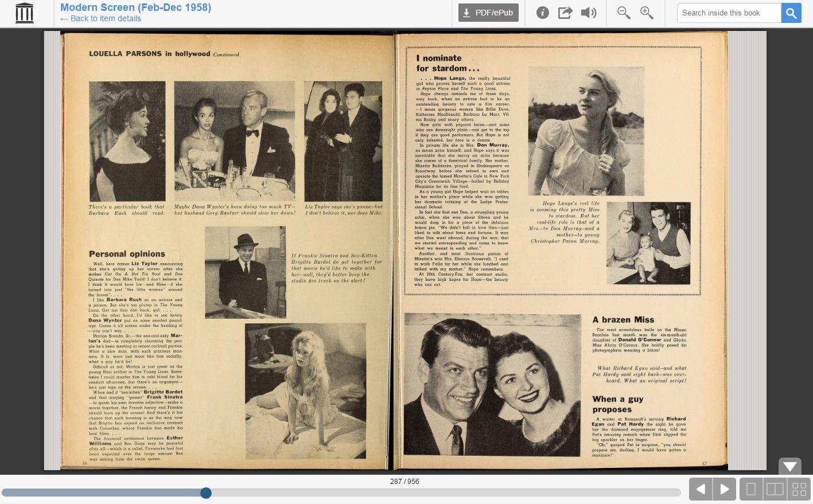813x504 pixels.
Task: Open Modern Screen (Feb-Dec 1958) title link
Action: [135, 7]
